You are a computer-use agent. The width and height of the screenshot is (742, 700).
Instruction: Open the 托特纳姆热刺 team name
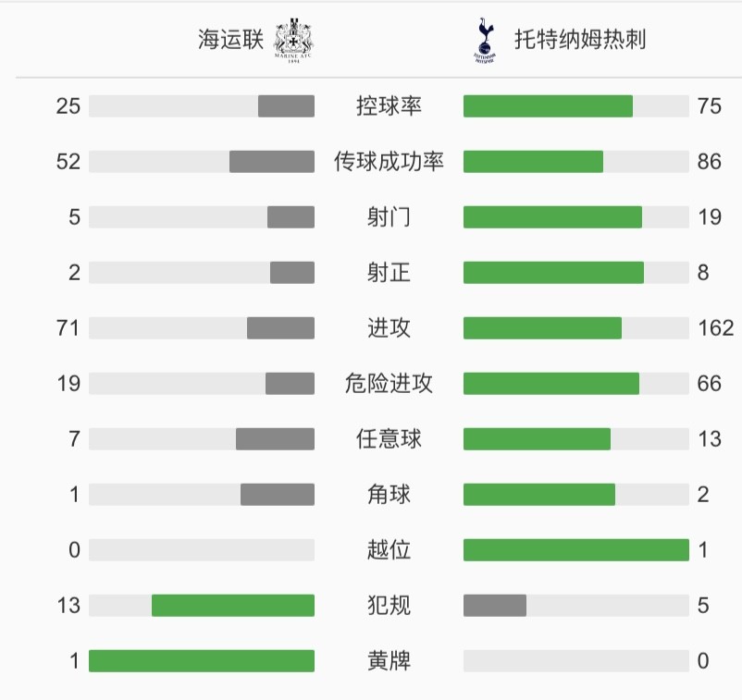pos(580,39)
